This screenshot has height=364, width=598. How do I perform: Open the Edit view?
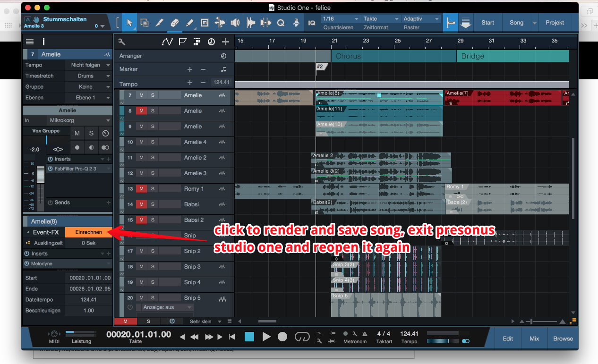pos(508,339)
